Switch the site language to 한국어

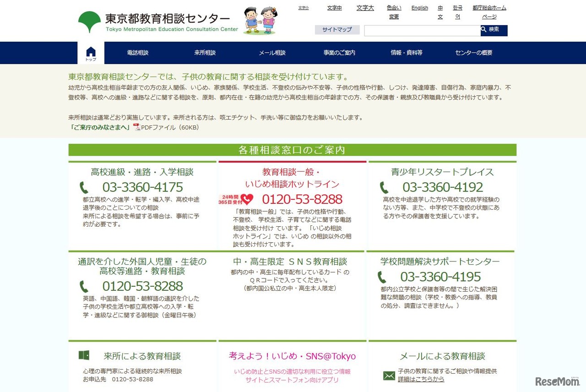point(457,12)
